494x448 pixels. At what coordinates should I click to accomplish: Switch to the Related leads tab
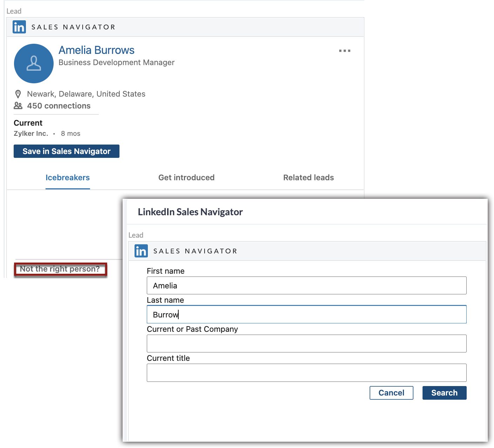click(309, 177)
